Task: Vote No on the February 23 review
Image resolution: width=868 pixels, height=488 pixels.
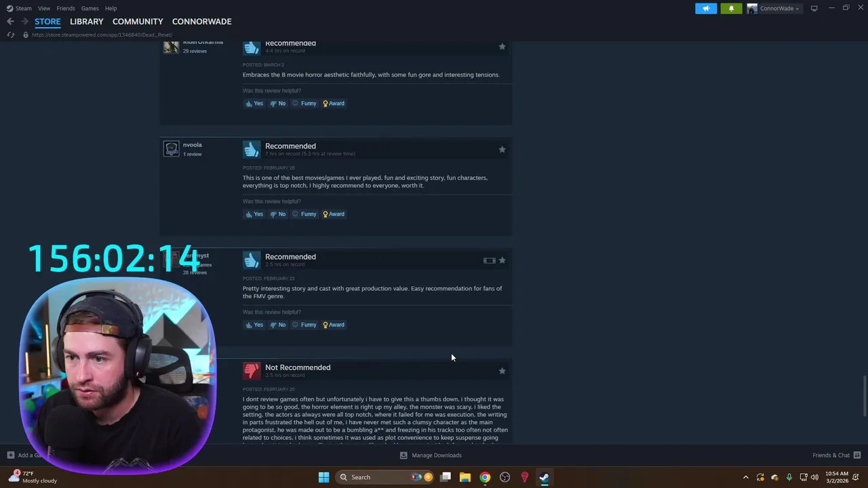Action: coord(277,325)
